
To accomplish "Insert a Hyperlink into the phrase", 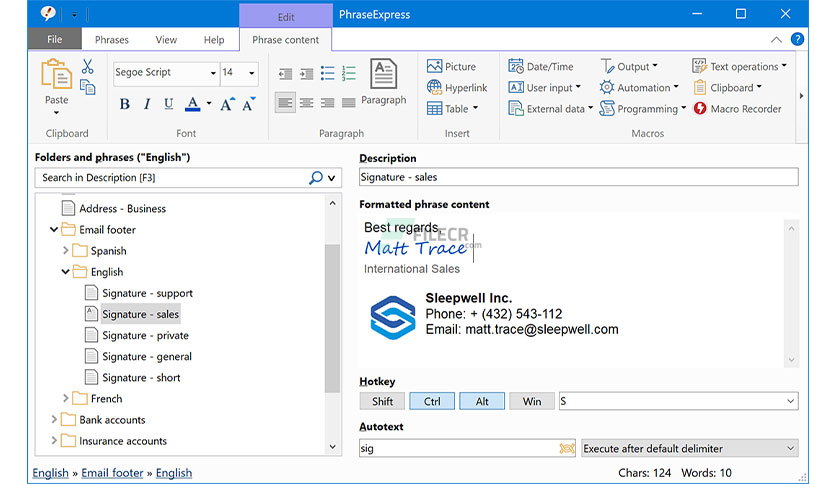I will (x=456, y=88).
